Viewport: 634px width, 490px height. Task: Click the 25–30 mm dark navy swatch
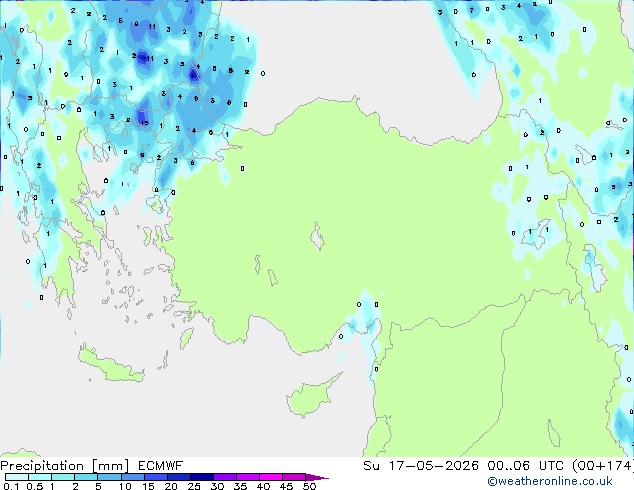click(x=201, y=477)
